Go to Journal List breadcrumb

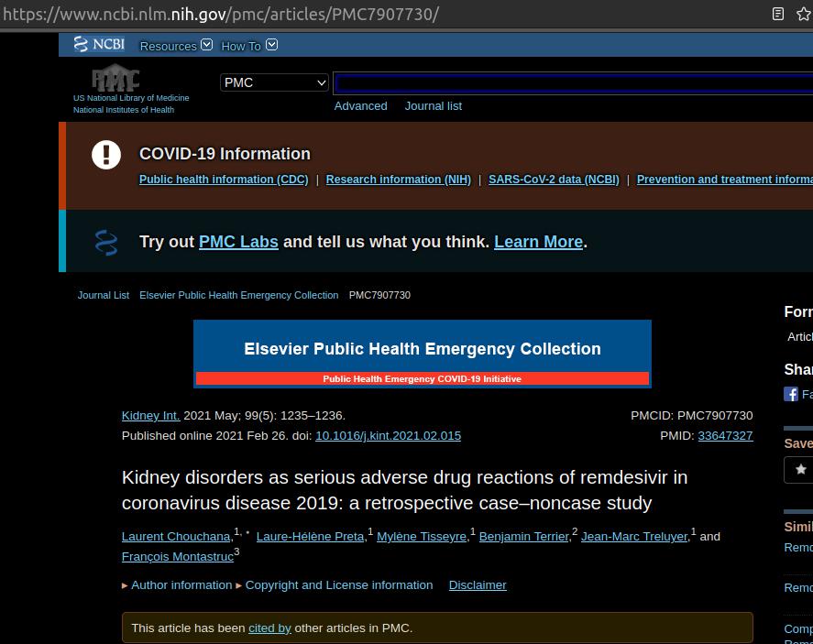[104, 295]
